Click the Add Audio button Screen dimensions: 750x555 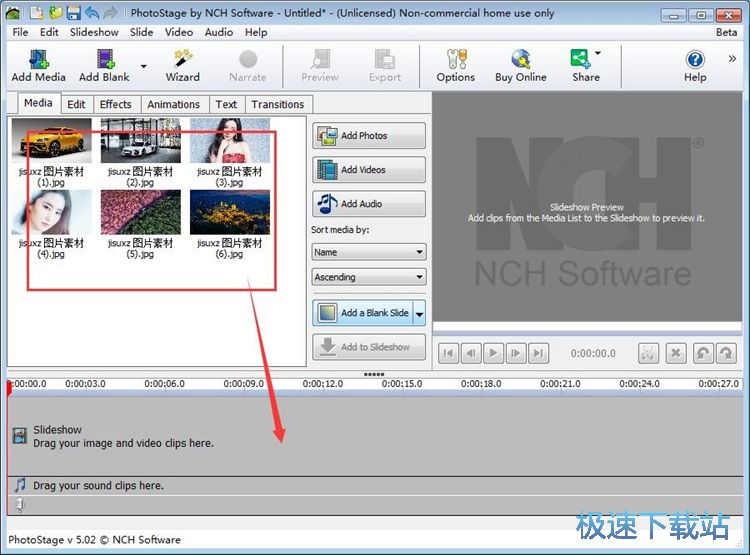pyautogui.click(x=369, y=204)
